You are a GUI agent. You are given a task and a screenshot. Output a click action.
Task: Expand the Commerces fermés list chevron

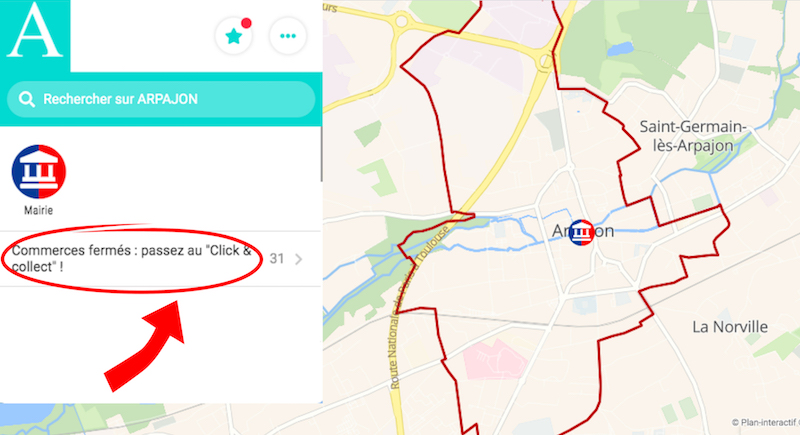click(299, 259)
